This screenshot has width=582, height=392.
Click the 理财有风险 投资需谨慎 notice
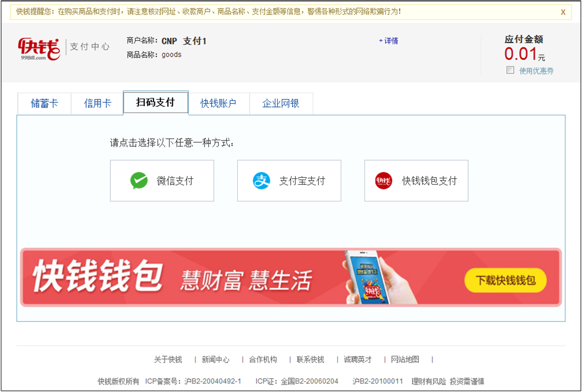(x=447, y=381)
